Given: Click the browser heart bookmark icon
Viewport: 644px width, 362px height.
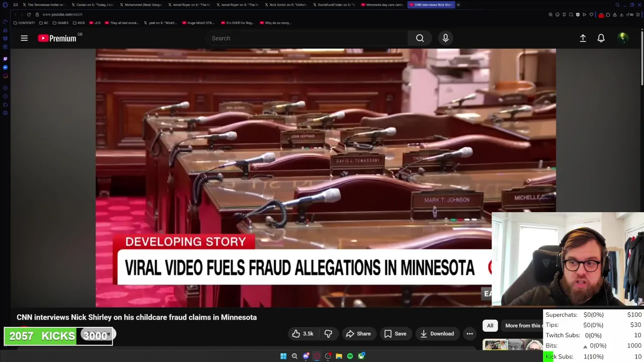Looking at the screenshot, I should click(591, 15).
